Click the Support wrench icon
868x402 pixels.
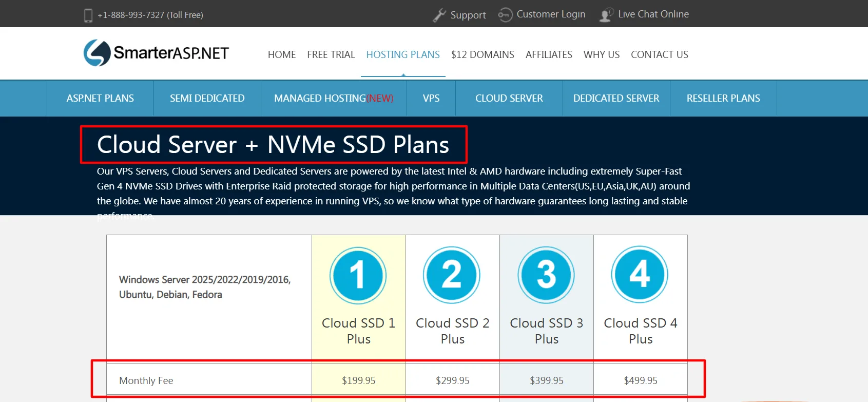click(x=439, y=15)
